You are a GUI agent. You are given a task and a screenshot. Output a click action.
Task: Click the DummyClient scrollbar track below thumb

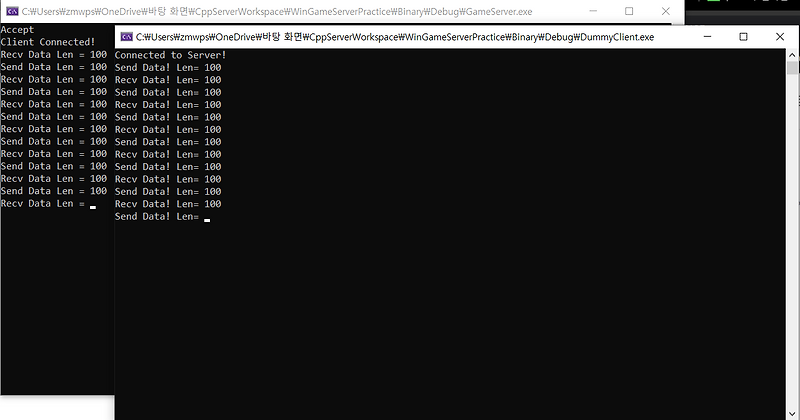coord(792,241)
